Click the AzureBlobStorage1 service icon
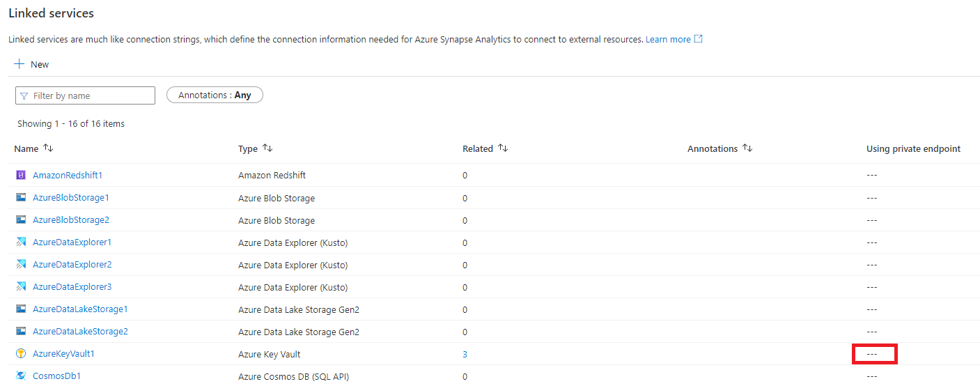This screenshot has width=980, height=386. 21,197
